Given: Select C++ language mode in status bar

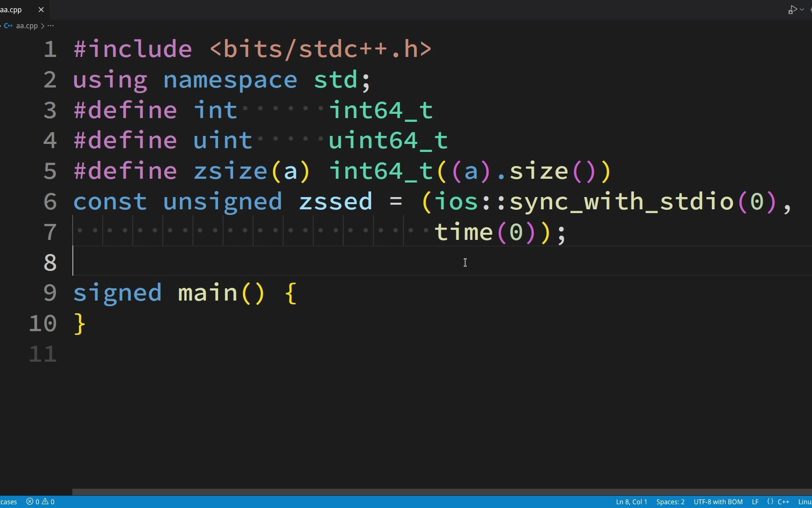Looking at the screenshot, I should (783, 502).
